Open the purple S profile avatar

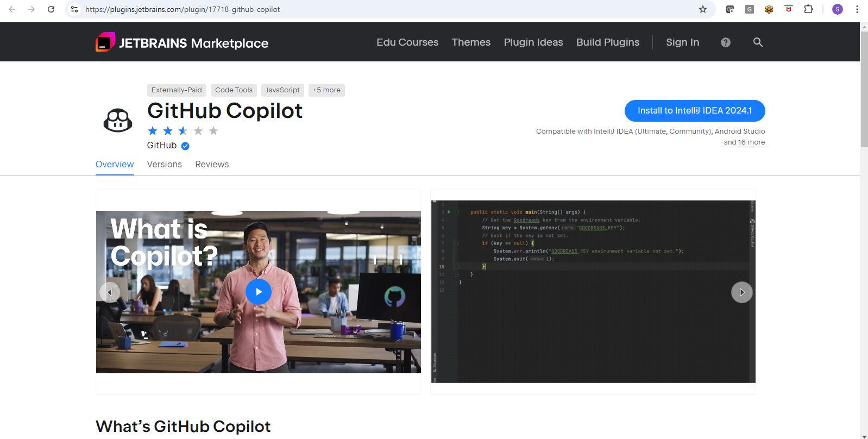click(x=838, y=9)
